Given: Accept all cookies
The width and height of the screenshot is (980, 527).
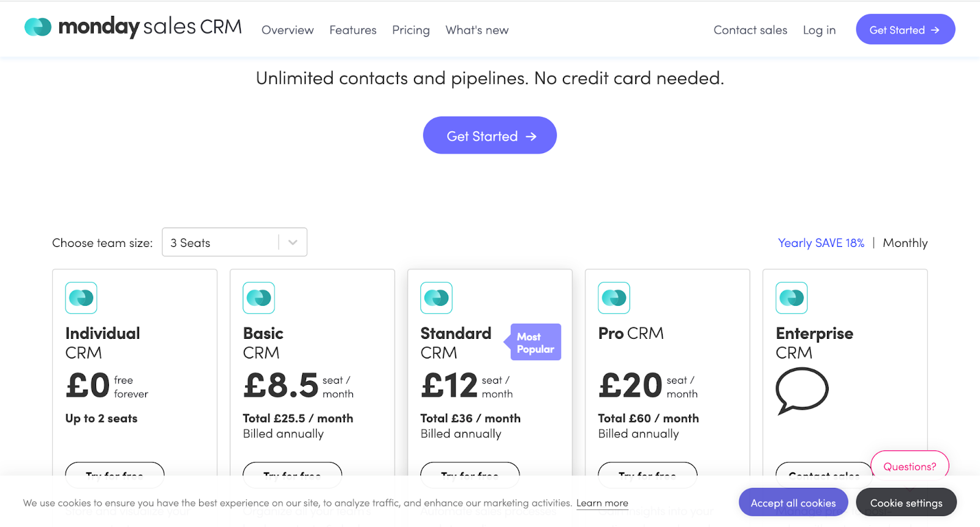Looking at the screenshot, I should pyautogui.click(x=793, y=502).
